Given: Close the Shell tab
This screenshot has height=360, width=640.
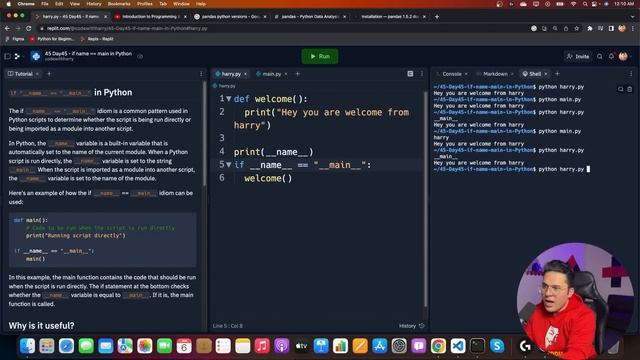Looking at the screenshot, I should point(546,74).
